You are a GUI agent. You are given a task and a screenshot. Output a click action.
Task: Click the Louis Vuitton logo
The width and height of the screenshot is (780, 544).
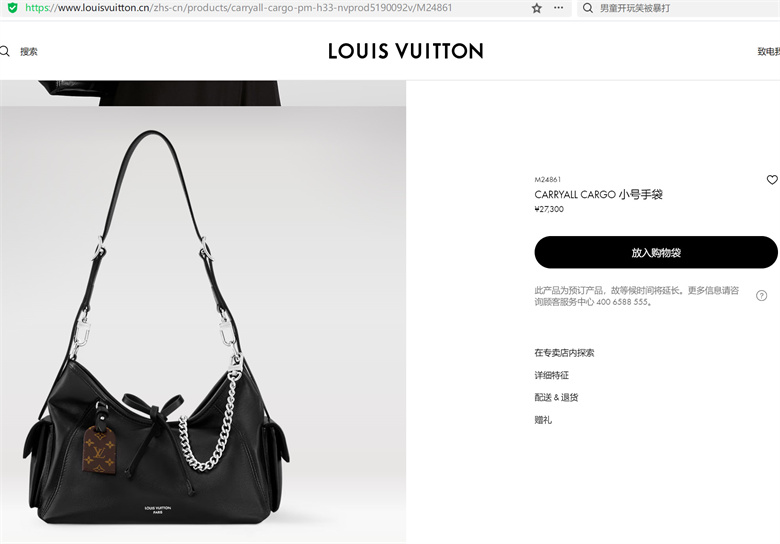[405, 51]
